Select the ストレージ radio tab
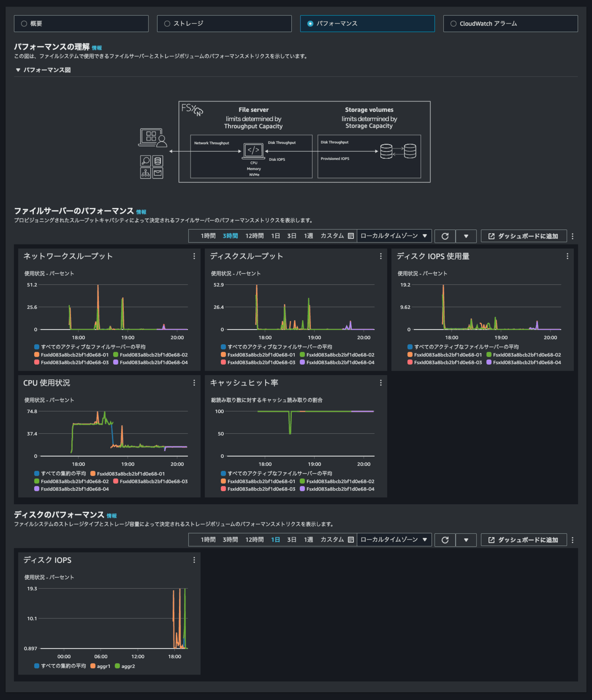The width and height of the screenshot is (592, 700). [x=224, y=23]
